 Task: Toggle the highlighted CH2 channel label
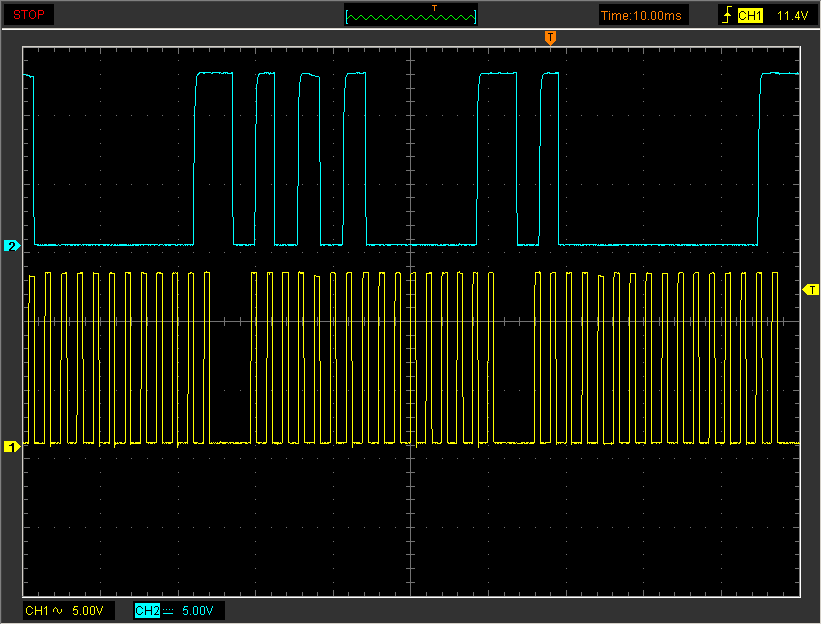pos(146,610)
